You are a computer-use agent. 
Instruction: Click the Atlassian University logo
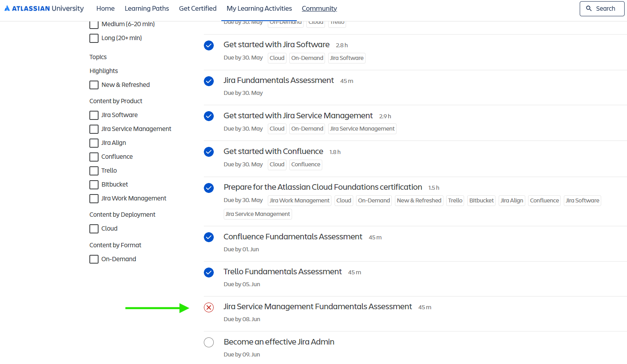tap(44, 8)
